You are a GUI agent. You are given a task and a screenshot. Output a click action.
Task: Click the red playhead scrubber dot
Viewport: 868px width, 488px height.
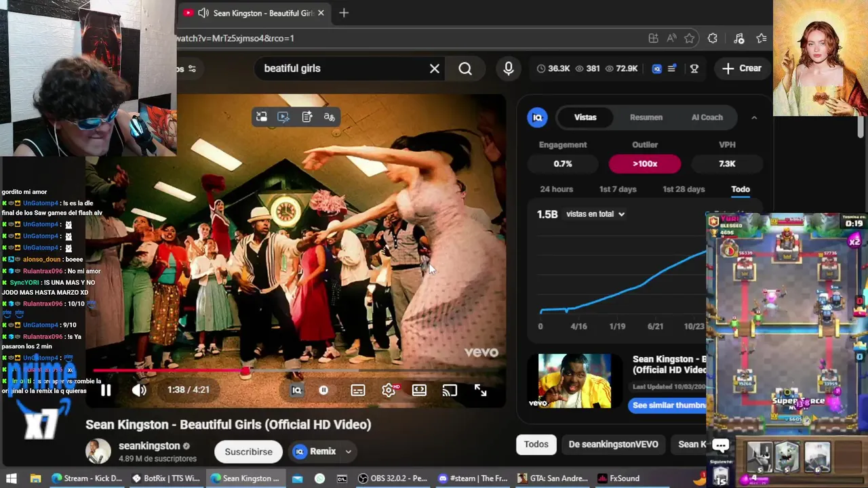click(x=245, y=371)
